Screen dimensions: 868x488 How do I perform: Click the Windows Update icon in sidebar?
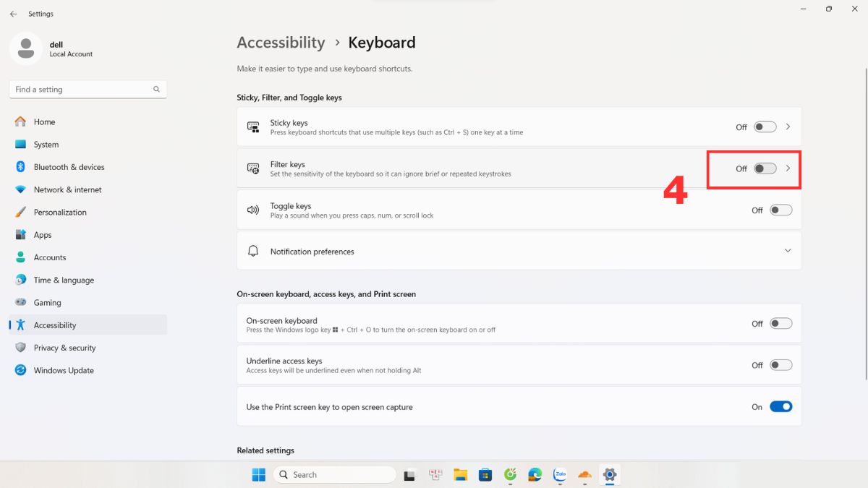[20, 370]
